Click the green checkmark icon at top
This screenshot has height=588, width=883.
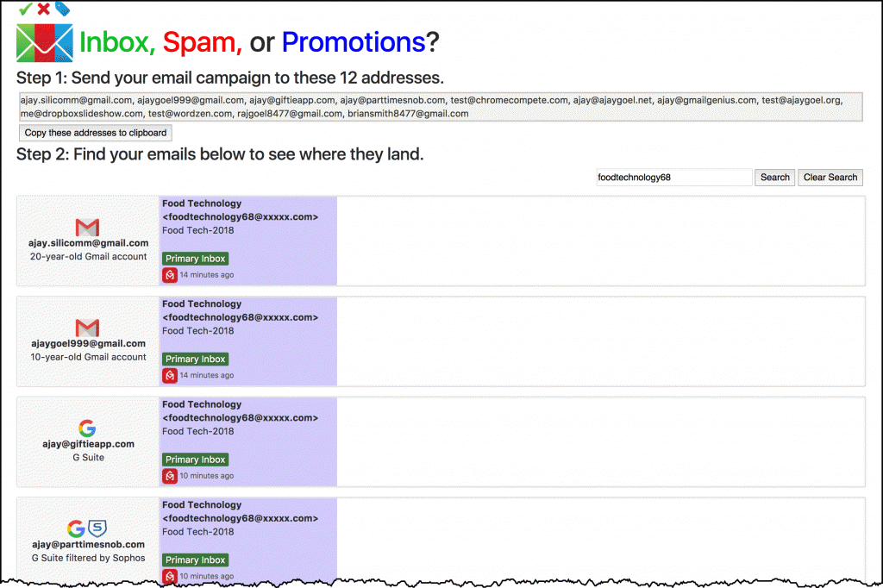[x=25, y=9]
